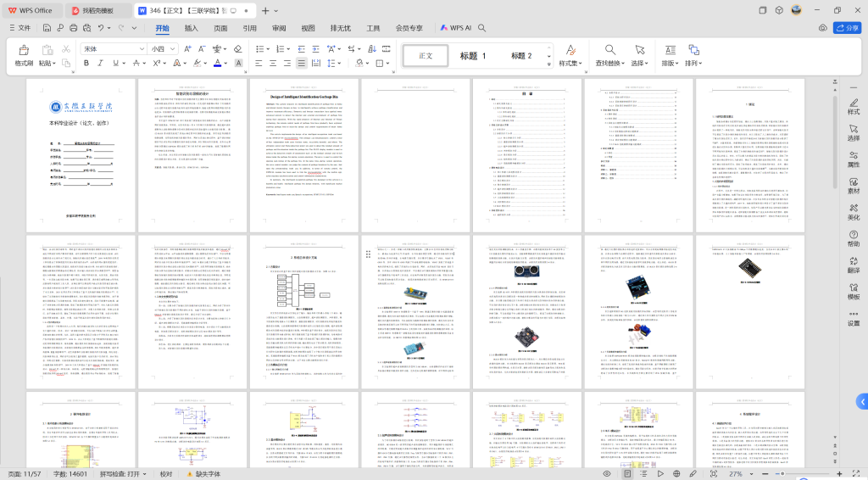
Task: Switch to the 审阅 ribbon tab
Action: 279,28
